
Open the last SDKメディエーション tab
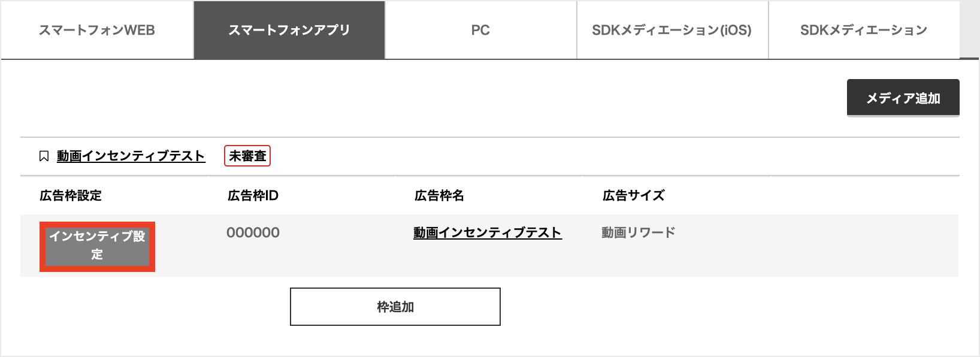coord(864,30)
